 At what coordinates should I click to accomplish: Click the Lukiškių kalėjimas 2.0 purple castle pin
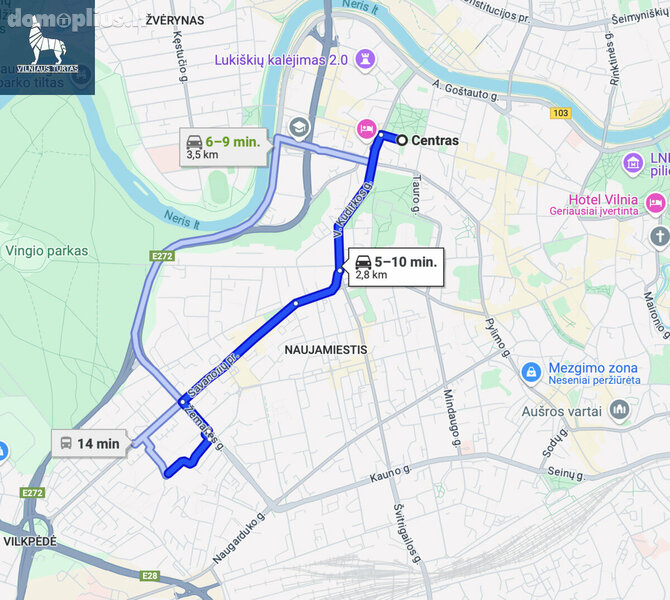tap(365, 59)
